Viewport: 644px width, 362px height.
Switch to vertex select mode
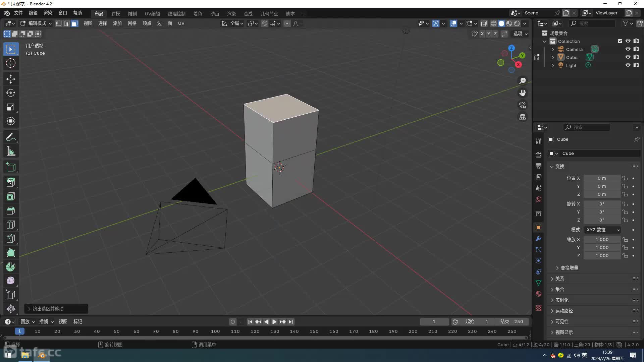click(58, 23)
